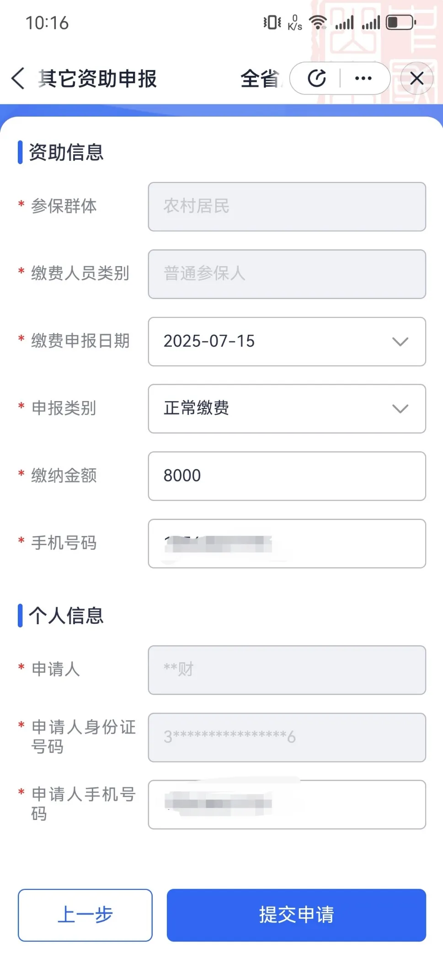443x980 pixels.
Task: Close the mini program with X
Action: pyautogui.click(x=416, y=78)
